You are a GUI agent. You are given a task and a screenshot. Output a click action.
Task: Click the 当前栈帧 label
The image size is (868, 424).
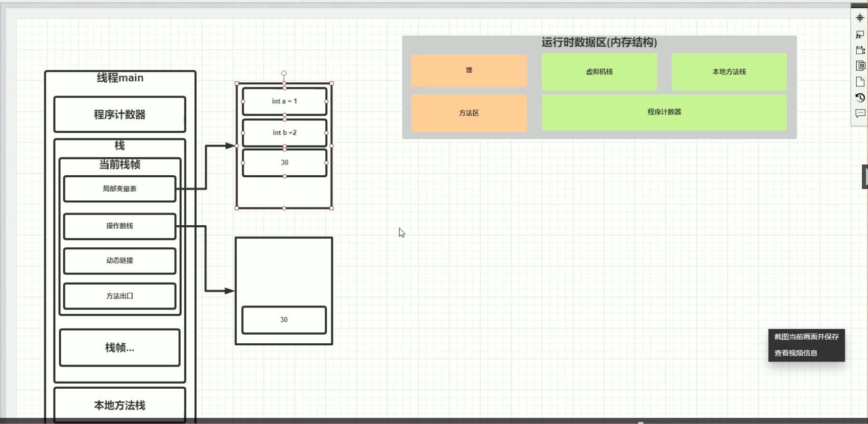(119, 164)
